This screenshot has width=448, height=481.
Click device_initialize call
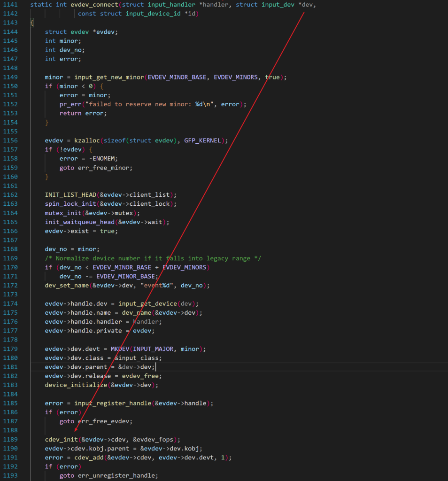76,385
